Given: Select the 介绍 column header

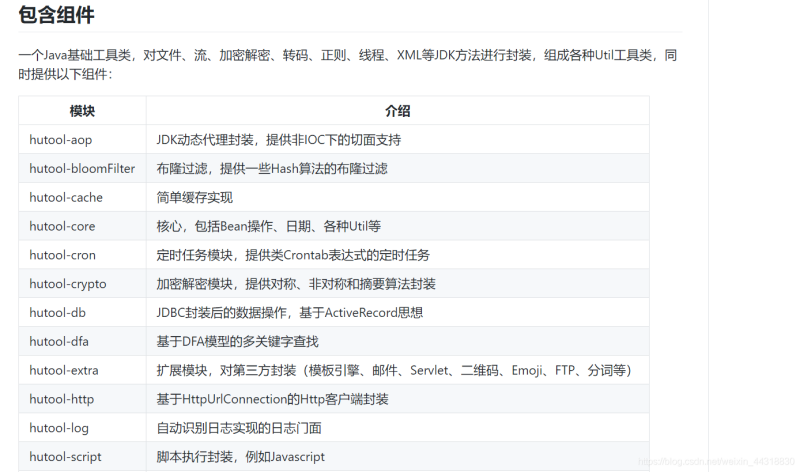Looking at the screenshot, I should 397,111.
